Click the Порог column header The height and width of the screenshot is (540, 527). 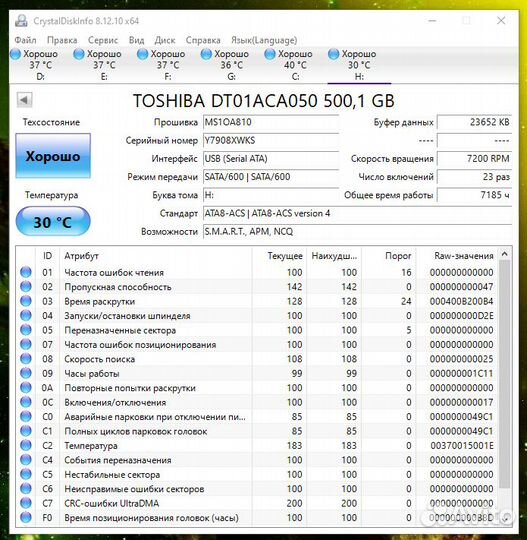click(x=388, y=256)
